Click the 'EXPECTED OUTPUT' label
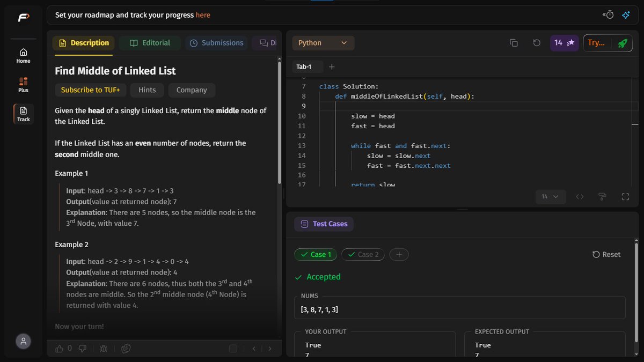 coord(502,332)
